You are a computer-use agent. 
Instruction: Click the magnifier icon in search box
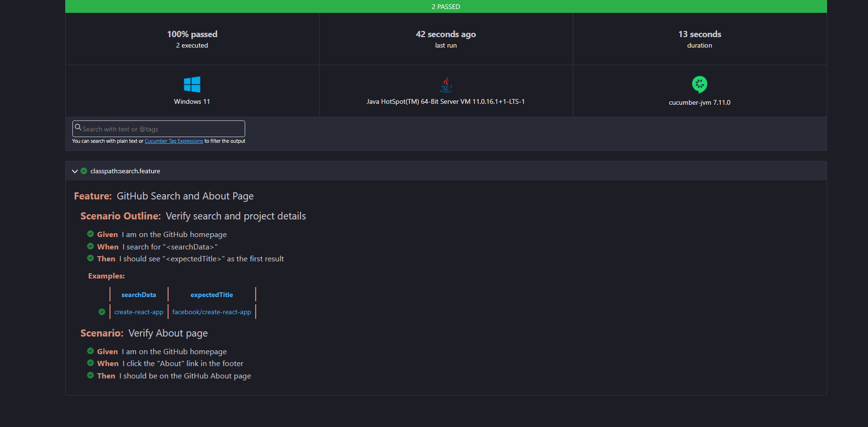point(78,128)
